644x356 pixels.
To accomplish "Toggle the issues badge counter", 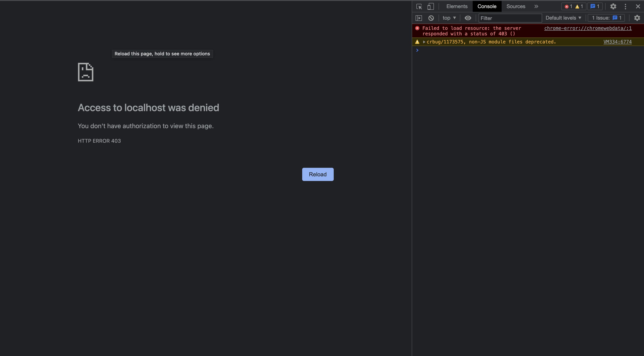I will (595, 7).
